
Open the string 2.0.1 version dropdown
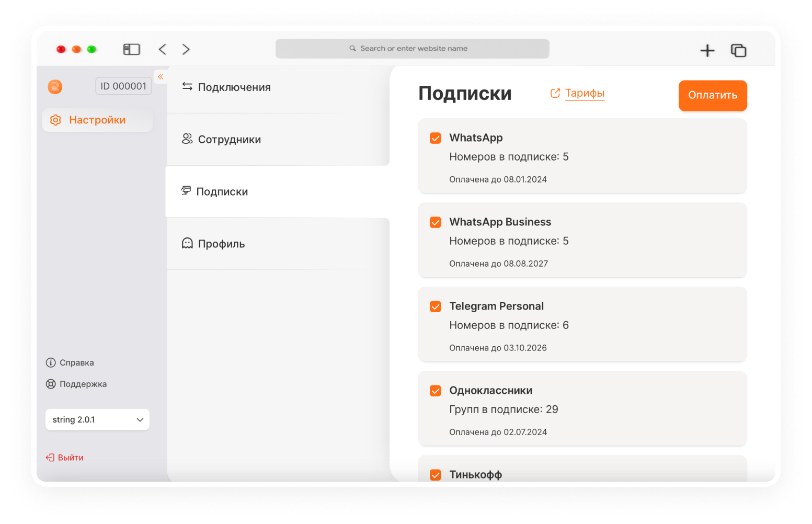click(x=97, y=419)
